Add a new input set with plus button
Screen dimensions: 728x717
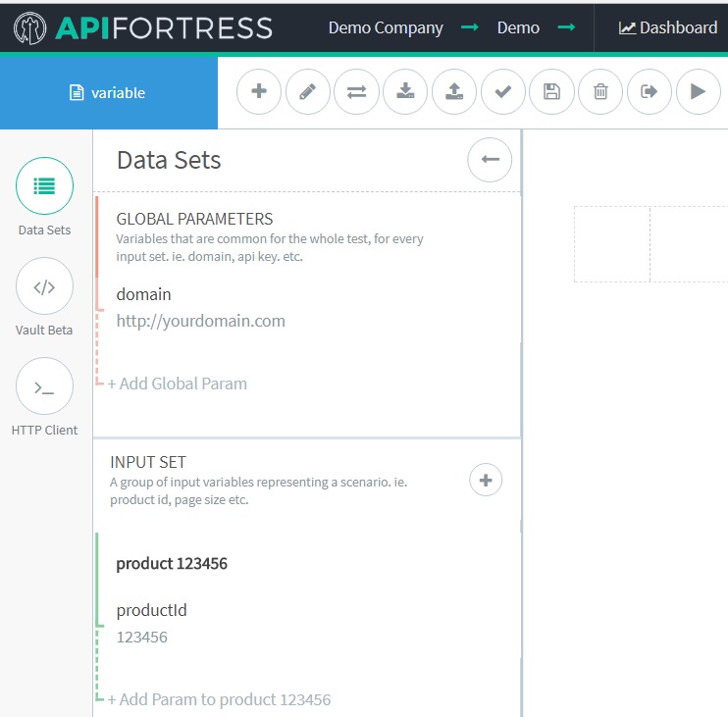(486, 481)
